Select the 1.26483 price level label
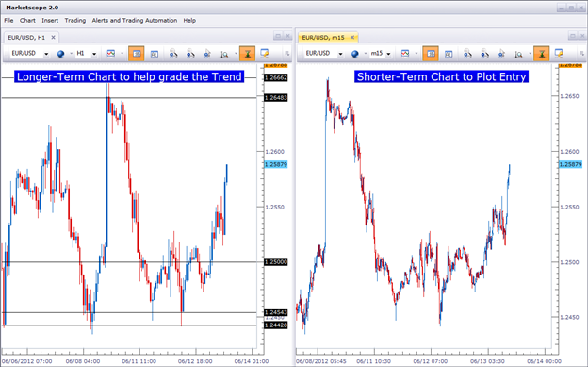Viewport: 588px width, 367px height. 275,98
